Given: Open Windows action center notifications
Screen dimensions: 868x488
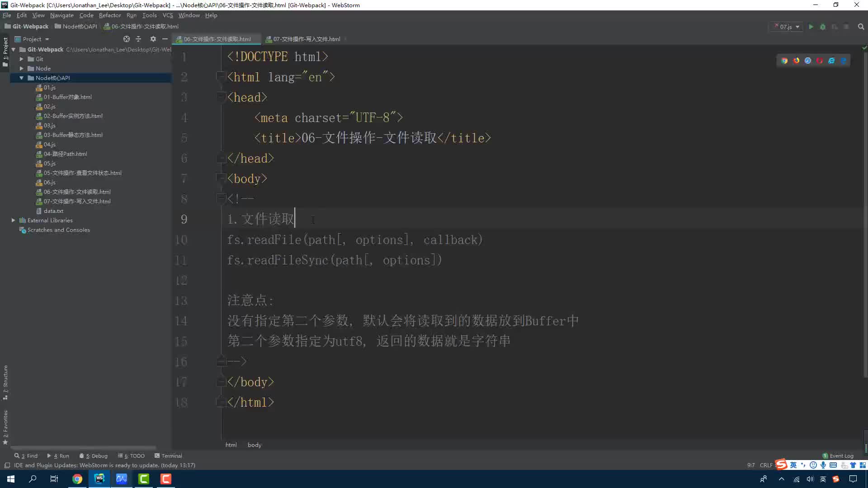Looking at the screenshot, I should [853, 479].
